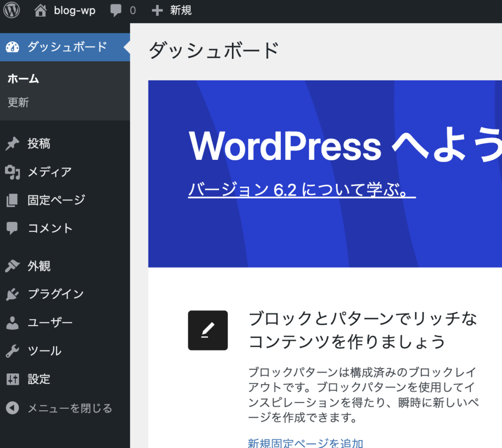The image size is (502, 448).
Task: Click the comment count 0 in admin bar
Action: tap(133, 11)
